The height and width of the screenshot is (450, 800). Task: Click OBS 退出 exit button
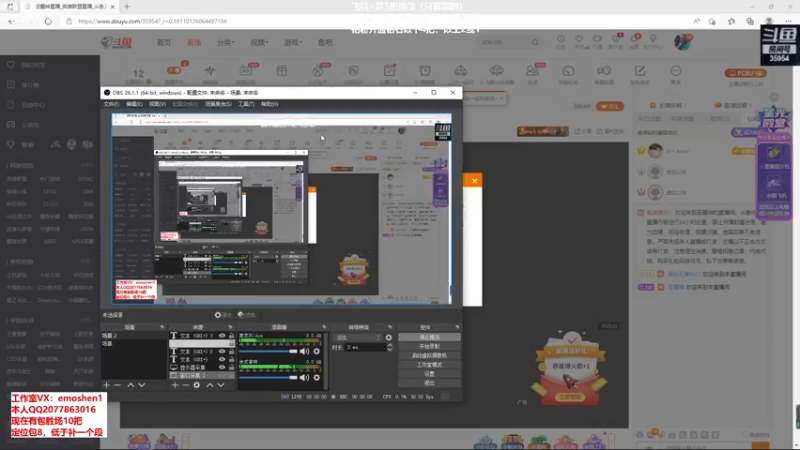click(429, 383)
